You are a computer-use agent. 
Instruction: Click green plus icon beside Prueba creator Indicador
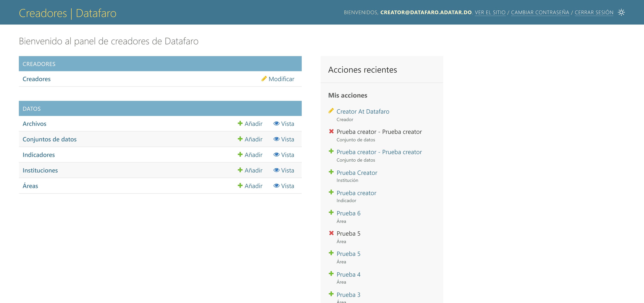pos(331,192)
